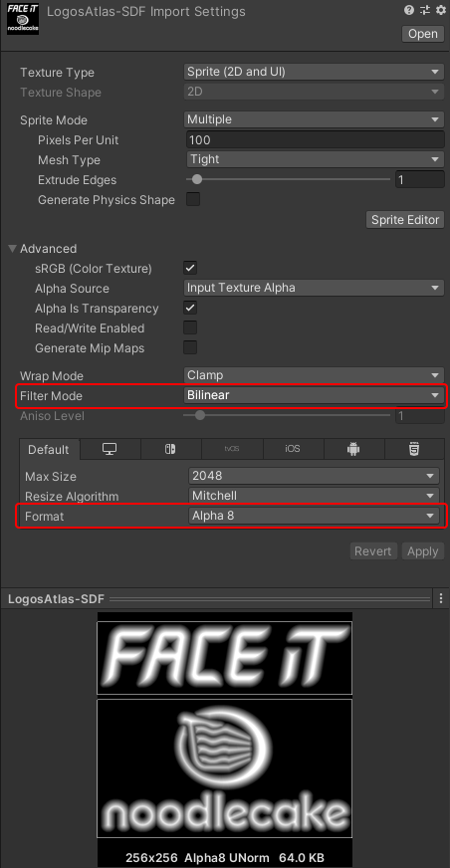Click the Open button
Image resolution: width=450 pixels, height=868 pixels.
[423, 34]
